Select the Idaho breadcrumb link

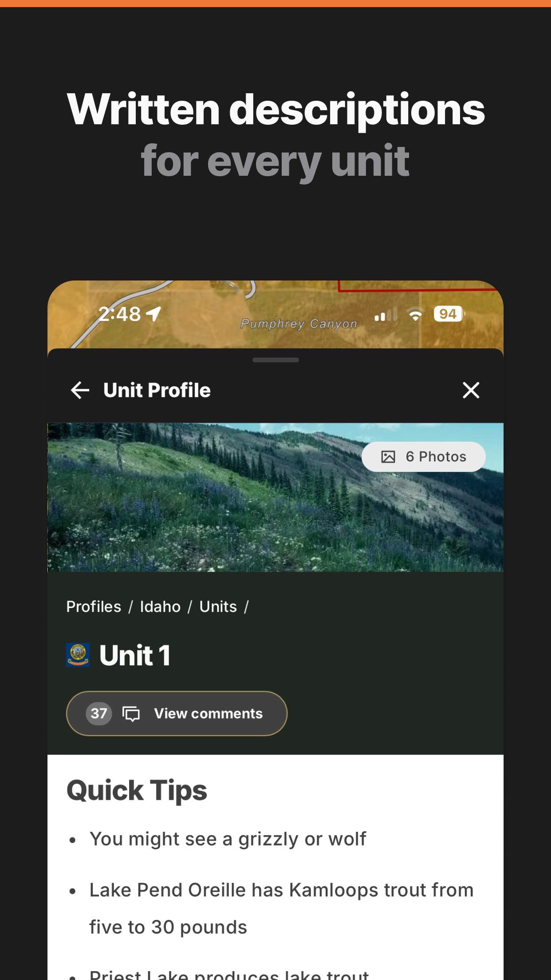[160, 607]
